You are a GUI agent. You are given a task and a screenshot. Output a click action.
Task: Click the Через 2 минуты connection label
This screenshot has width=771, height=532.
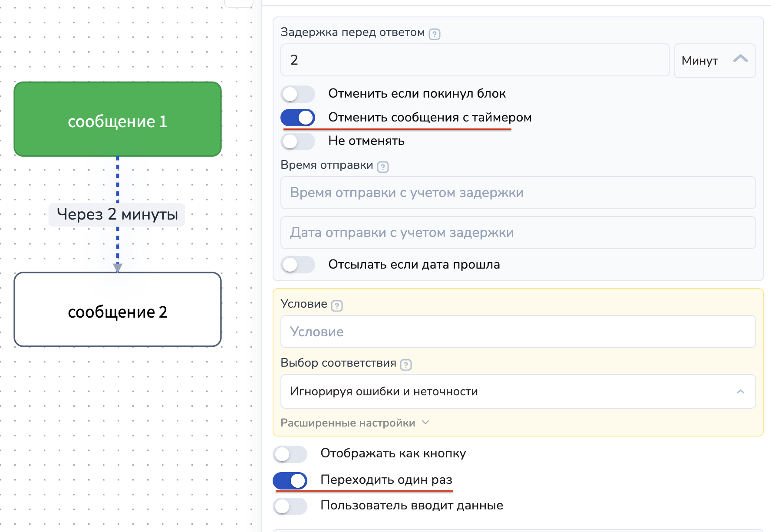[117, 214]
